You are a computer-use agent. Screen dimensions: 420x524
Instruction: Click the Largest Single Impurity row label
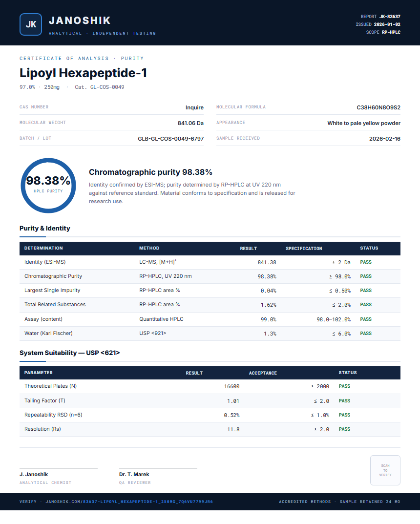click(52, 290)
